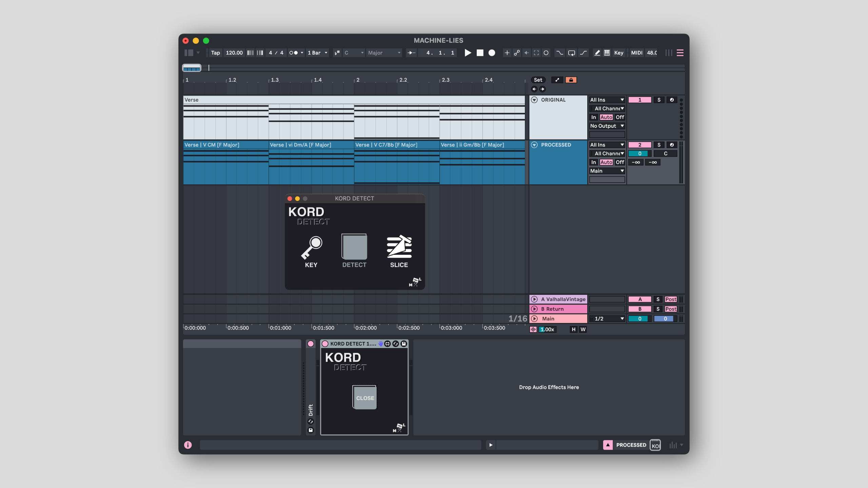Open the No Output dropdown on ORIGINAL
Screen dimensions: 868x488
pyautogui.click(x=607, y=126)
